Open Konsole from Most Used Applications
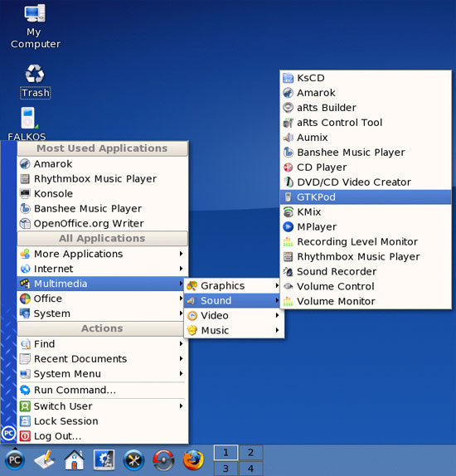Screen dimensions: 456x476 [x=103, y=193]
